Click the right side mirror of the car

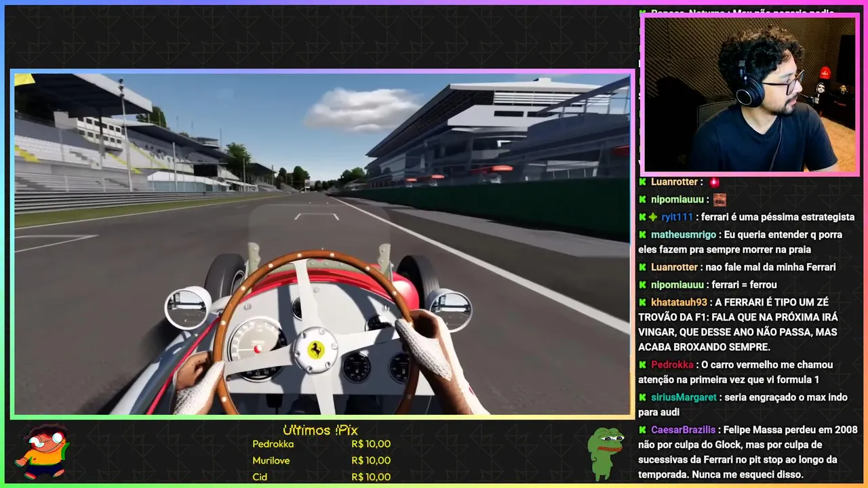click(449, 309)
